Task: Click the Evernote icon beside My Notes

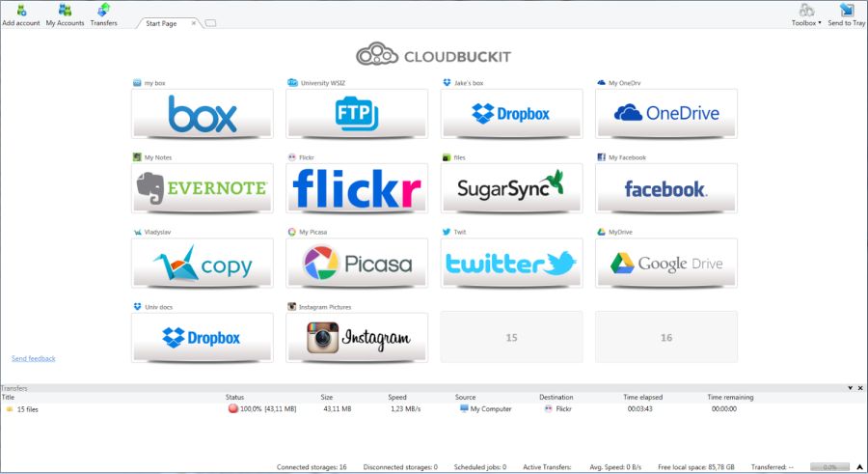Action: pos(137,157)
